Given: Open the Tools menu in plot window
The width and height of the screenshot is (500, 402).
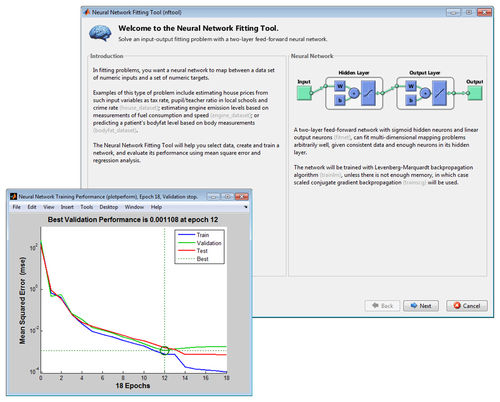Looking at the screenshot, I should coord(87,207).
